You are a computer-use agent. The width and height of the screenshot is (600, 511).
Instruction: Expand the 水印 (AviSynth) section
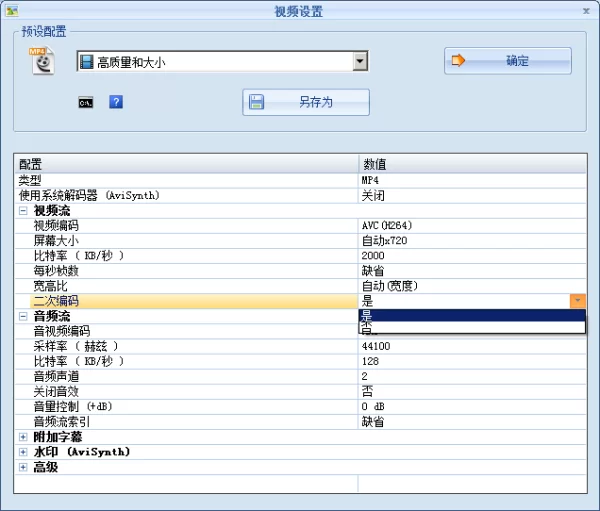[x=23, y=452]
